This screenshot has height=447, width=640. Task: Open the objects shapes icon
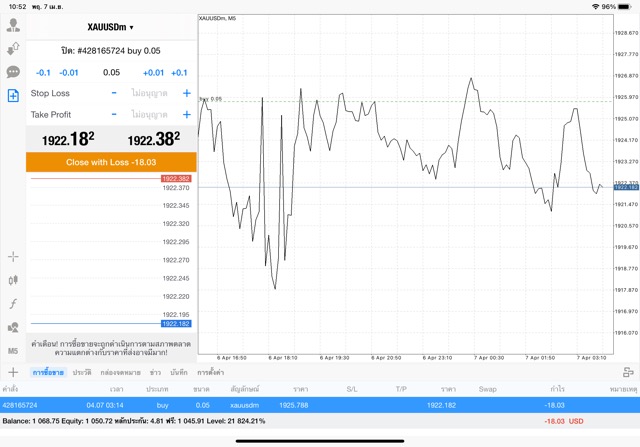click(13, 327)
